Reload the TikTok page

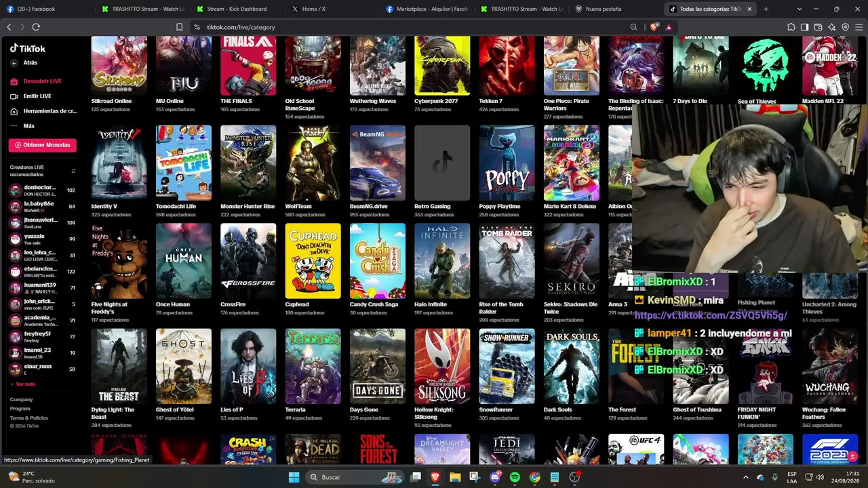pos(36,27)
